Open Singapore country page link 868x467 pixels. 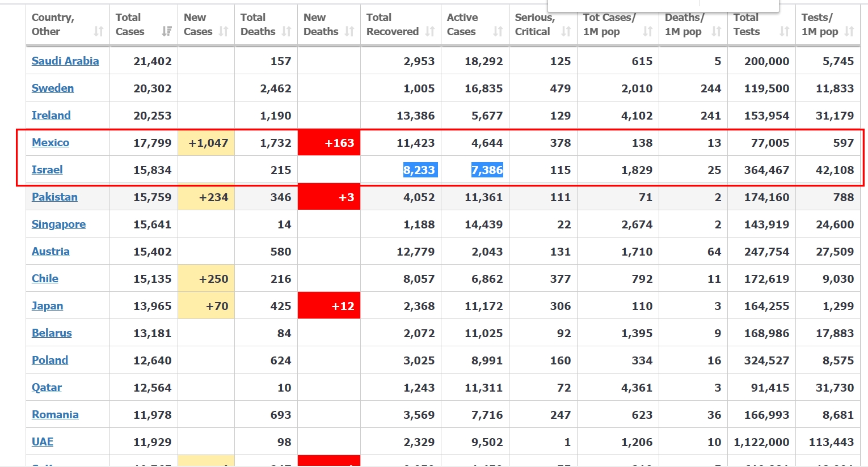(x=58, y=224)
